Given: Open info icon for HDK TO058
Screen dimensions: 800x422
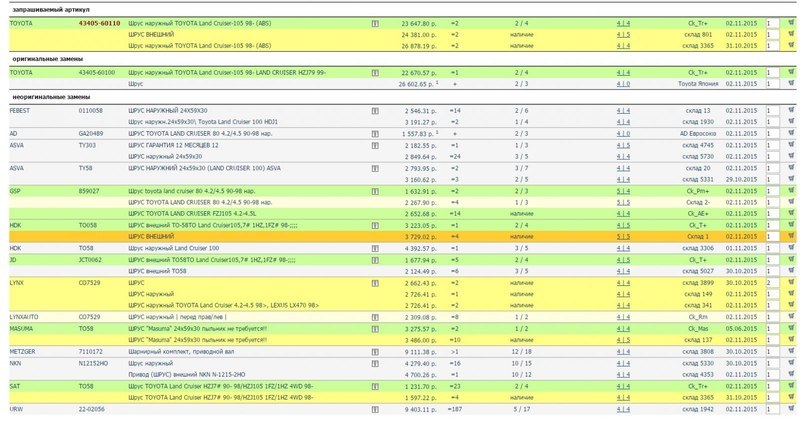Looking at the screenshot, I should pyautogui.click(x=375, y=226).
